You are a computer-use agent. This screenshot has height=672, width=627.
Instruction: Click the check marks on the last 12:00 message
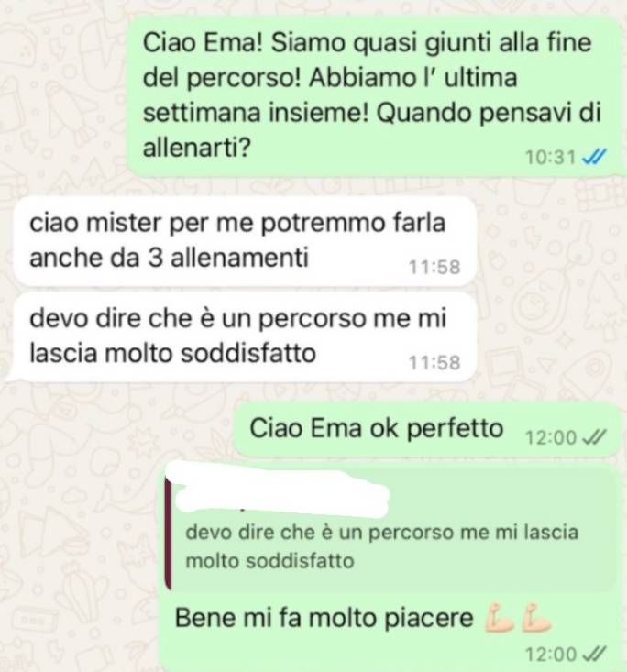coord(595,654)
